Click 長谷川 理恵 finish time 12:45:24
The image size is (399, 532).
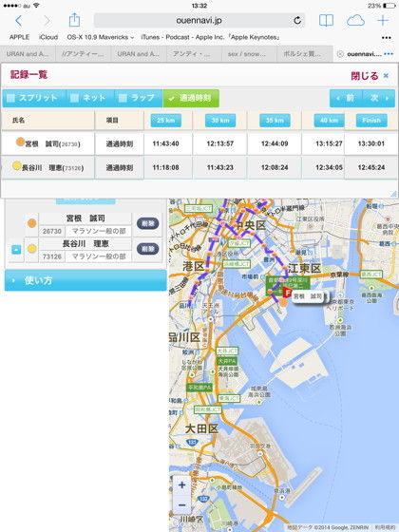[371, 167]
